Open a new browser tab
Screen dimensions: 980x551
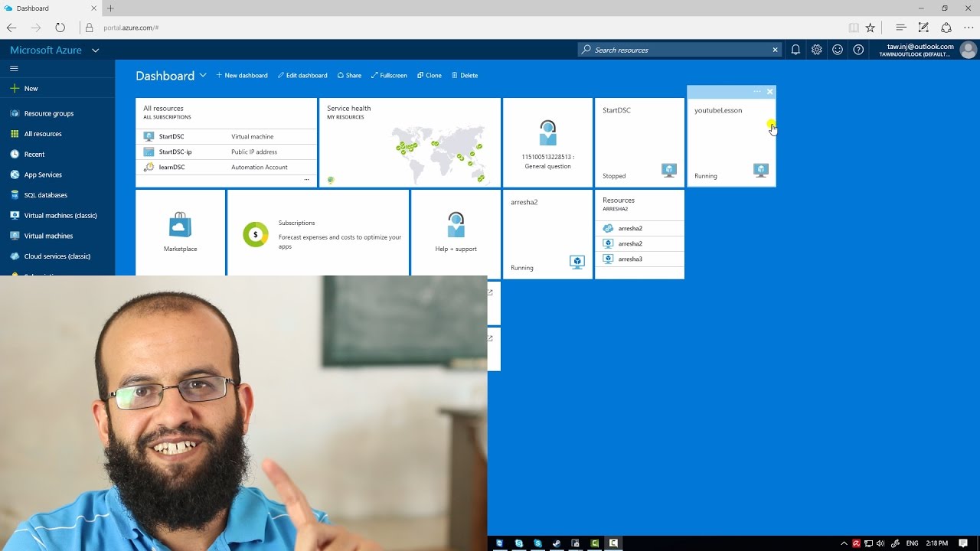[110, 8]
